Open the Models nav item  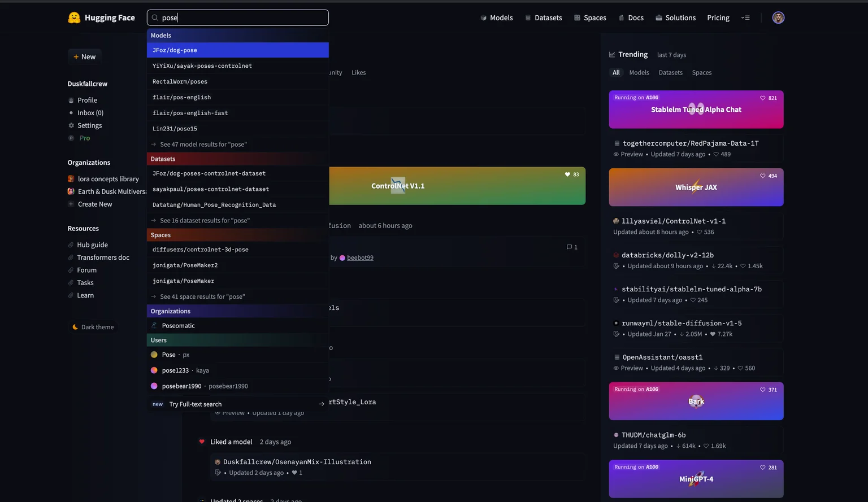(497, 18)
